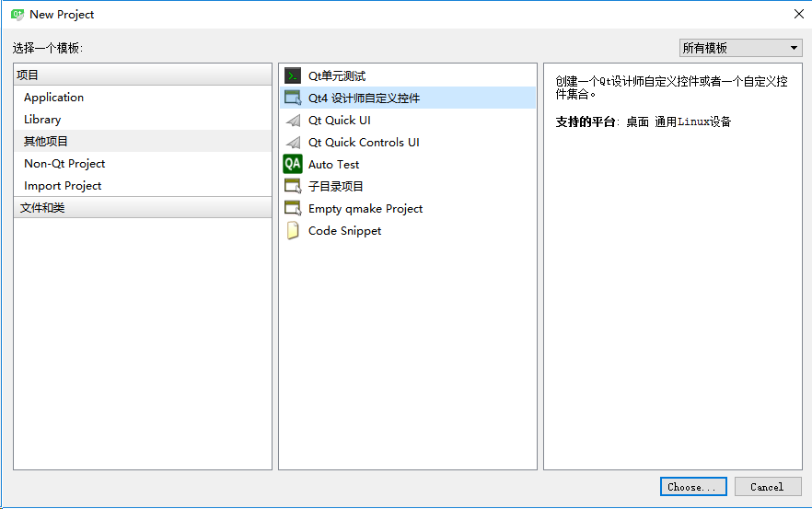Select the Library project category
This screenshot has width=812, height=509.
(143, 120)
